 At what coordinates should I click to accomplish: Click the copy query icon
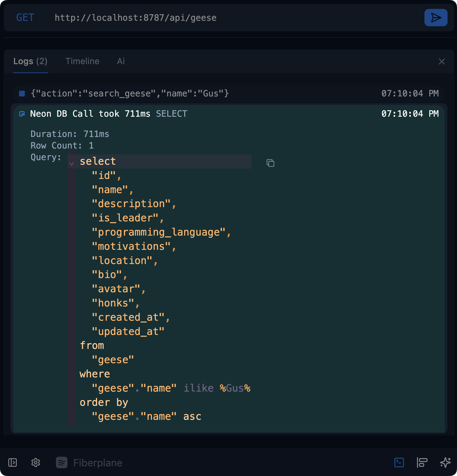pyautogui.click(x=270, y=163)
